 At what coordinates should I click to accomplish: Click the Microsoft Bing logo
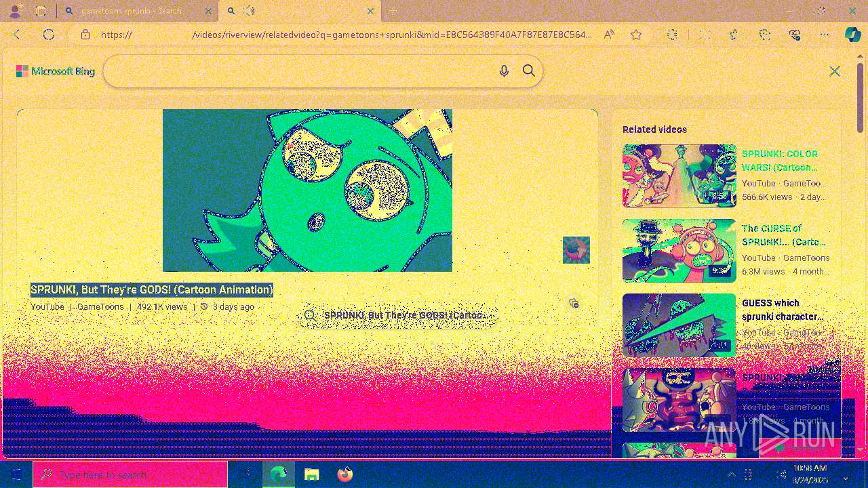point(56,71)
